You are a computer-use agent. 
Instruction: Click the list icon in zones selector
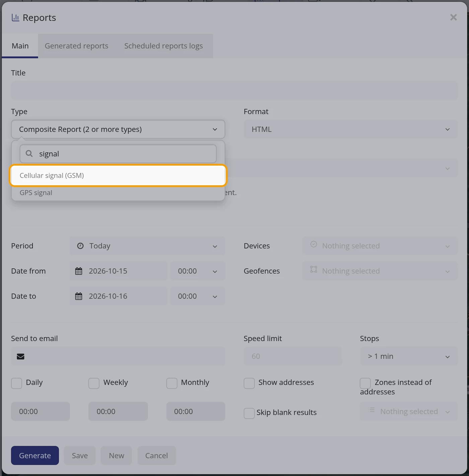pos(372,410)
